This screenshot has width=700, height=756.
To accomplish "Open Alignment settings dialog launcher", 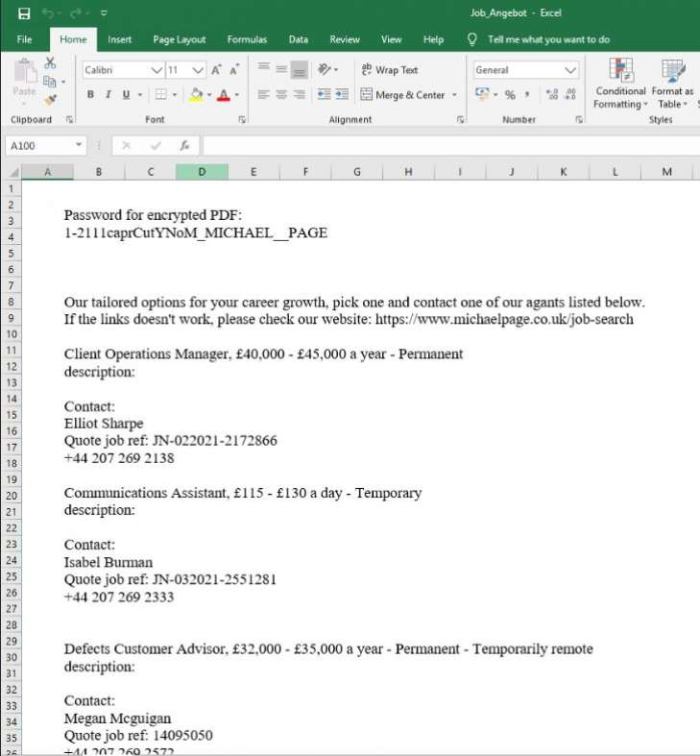I will (x=460, y=119).
